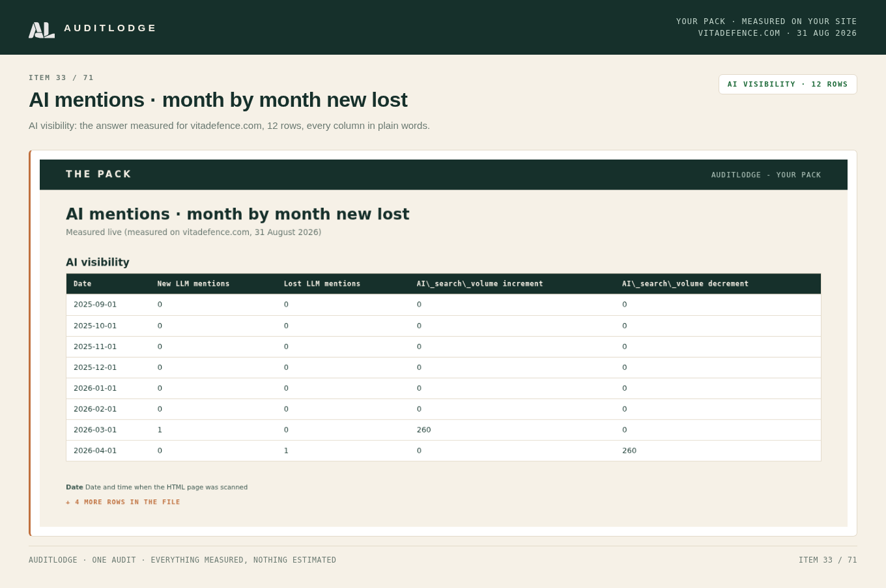Viewport: 886px width, 588px height.
Task: Click the AI search volume increment header
Action: coord(480,284)
